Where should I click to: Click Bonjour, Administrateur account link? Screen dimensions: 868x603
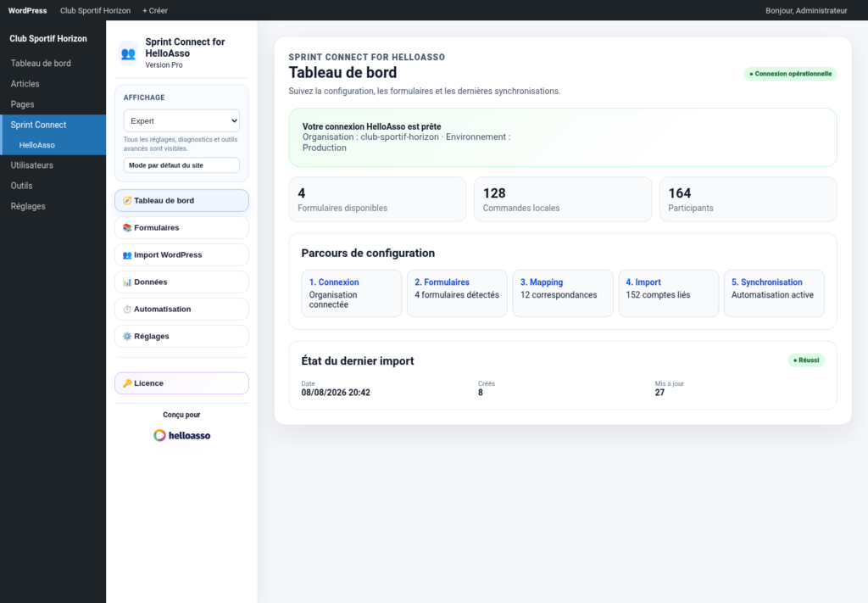tap(806, 10)
